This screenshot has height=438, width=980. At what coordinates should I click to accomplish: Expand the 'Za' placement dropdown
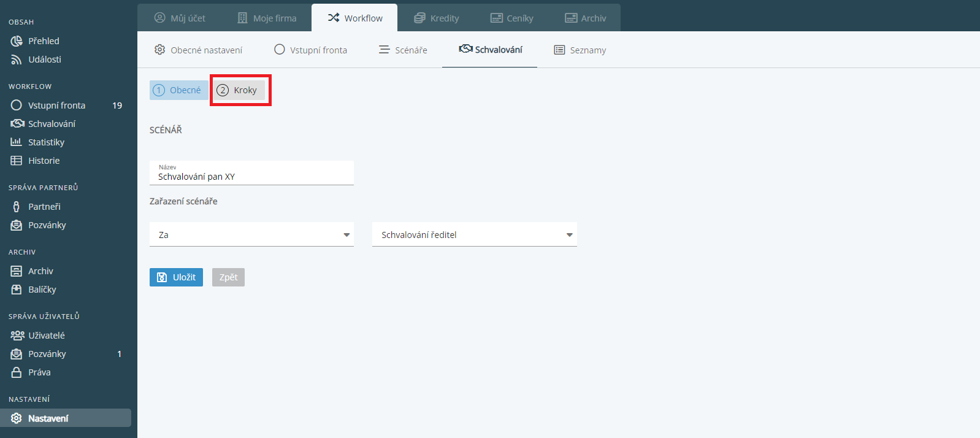[251, 235]
